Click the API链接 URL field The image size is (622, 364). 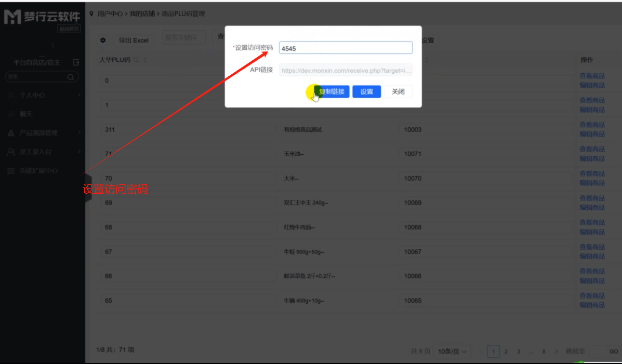[346, 70]
